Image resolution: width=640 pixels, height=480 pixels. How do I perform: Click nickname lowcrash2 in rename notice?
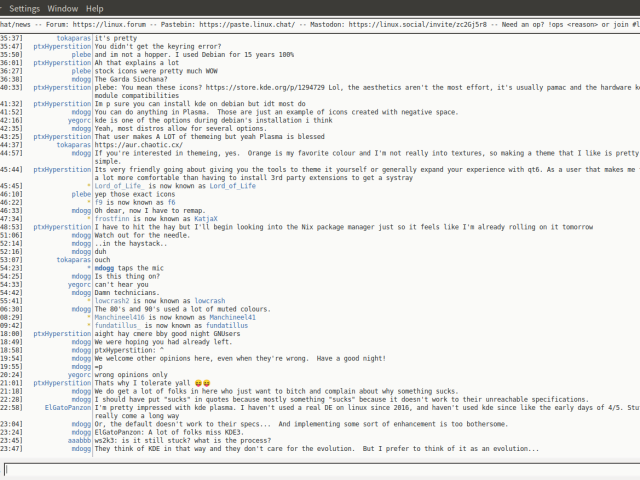point(112,301)
